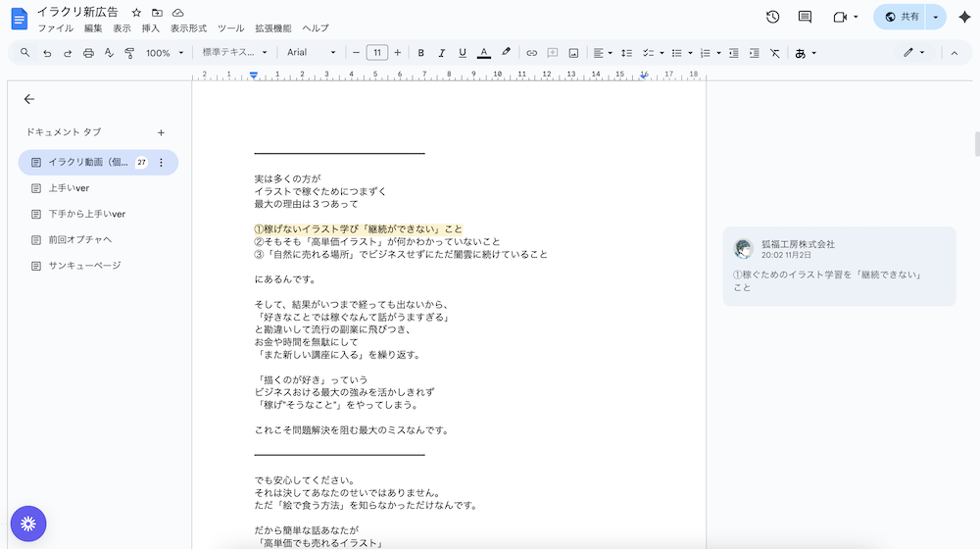Toggle italic formatting
The height and width of the screenshot is (549, 980).
coord(442,53)
